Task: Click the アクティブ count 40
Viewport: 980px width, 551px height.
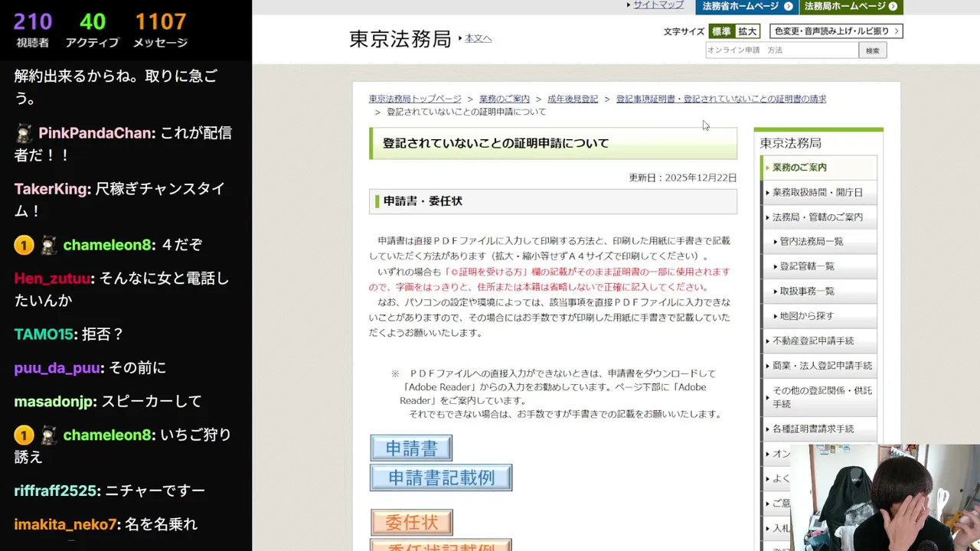Action: [x=92, y=21]
